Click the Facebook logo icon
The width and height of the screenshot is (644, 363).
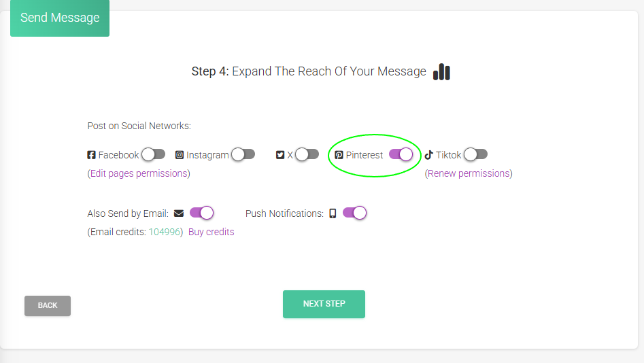pos(91,155)
